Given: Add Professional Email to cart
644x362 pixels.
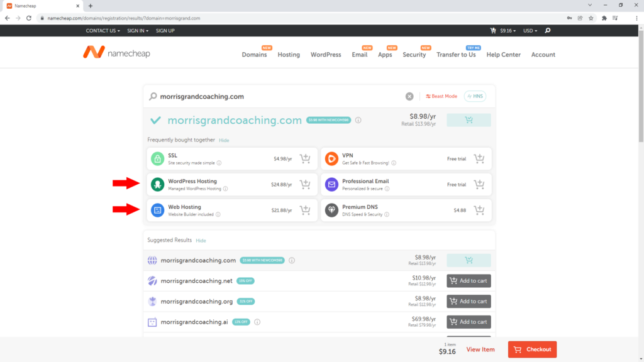Looking at the screenshot, I should click(479, 184).
